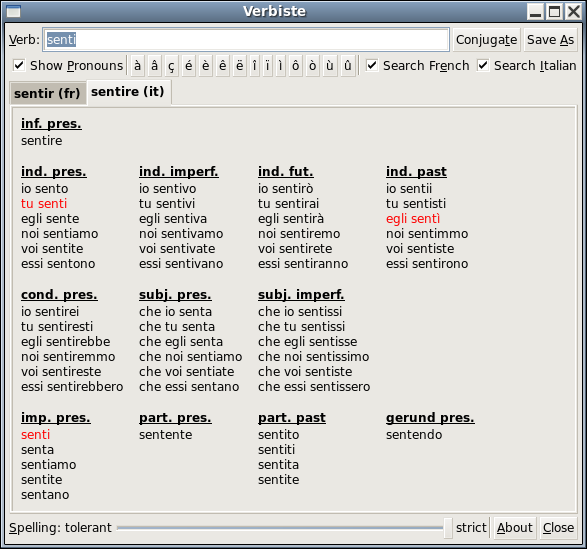
Task: Click the ë diaeresis character button
Action: [x=240, y=66]
